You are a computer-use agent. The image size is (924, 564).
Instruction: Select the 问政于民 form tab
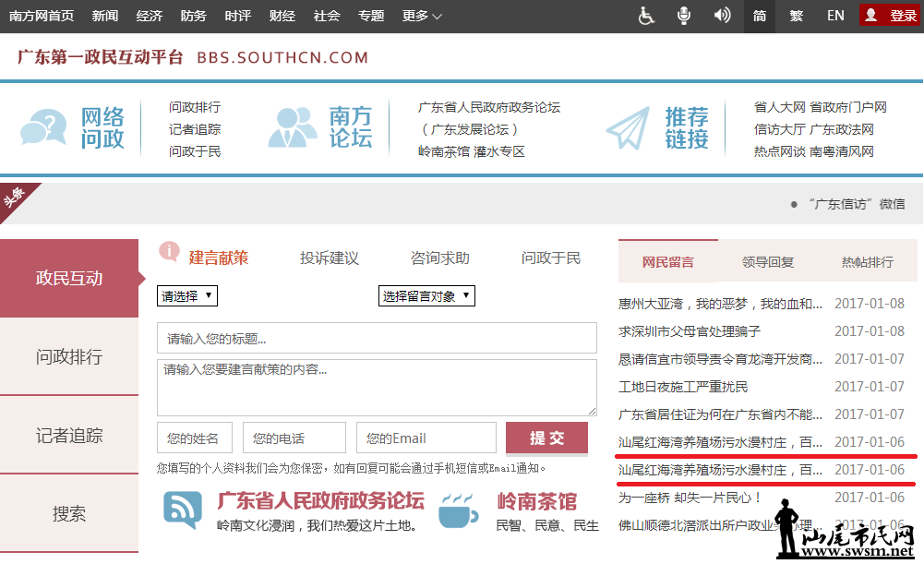pos(551,258)
